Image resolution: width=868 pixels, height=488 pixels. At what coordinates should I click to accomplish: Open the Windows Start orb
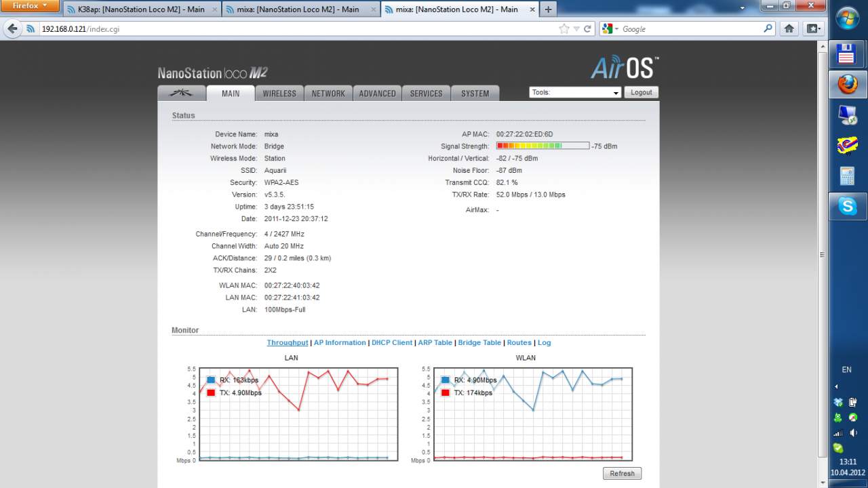[847, 18]
